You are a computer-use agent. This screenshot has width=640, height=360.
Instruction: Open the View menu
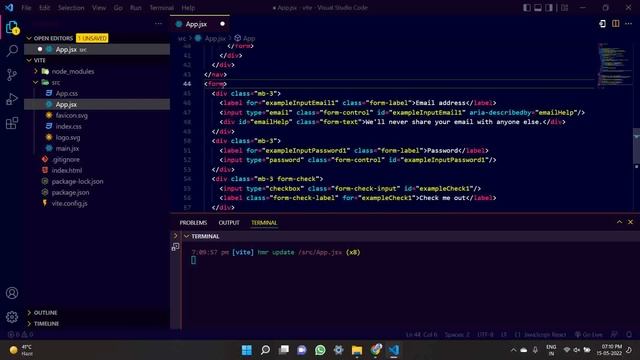click(99, 8)
